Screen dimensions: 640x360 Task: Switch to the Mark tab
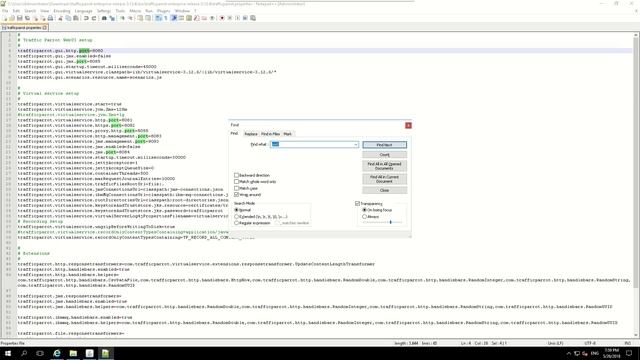point(287,134)
